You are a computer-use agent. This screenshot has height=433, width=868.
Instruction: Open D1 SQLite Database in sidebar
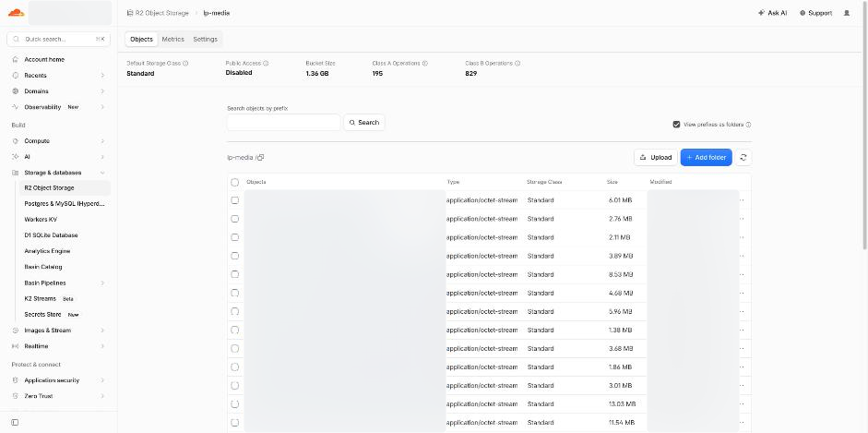click(x=51, y=235)
